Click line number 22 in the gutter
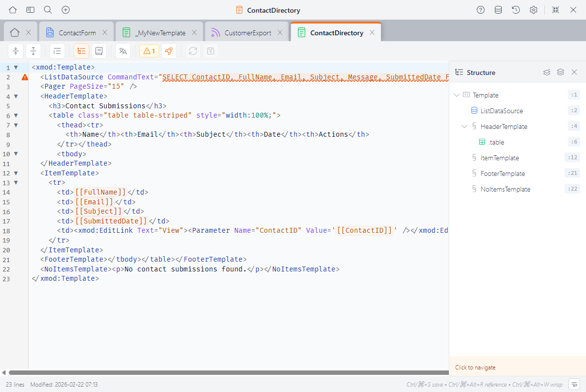The width and height of the screenshot is (586, 392). pos(6,269)
